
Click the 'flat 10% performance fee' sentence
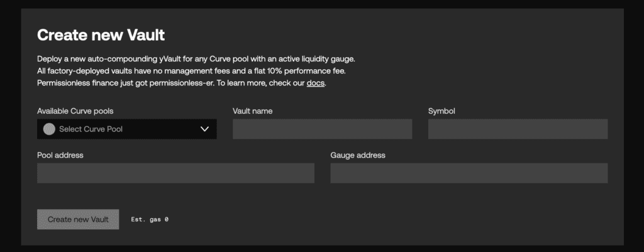pyautogui.click(x=191, y=71)
